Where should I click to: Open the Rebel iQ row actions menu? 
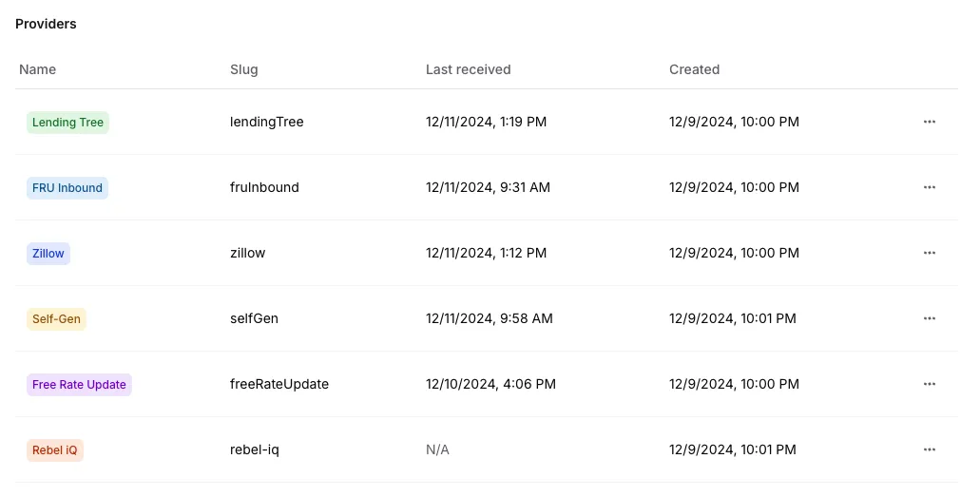tap(929, 449)
